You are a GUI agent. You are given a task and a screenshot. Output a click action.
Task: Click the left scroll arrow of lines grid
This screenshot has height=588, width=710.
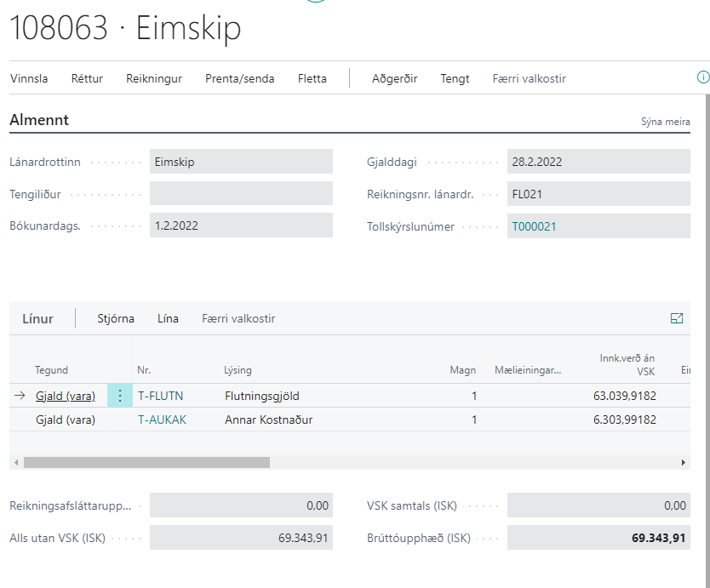[x=14, y=462]
